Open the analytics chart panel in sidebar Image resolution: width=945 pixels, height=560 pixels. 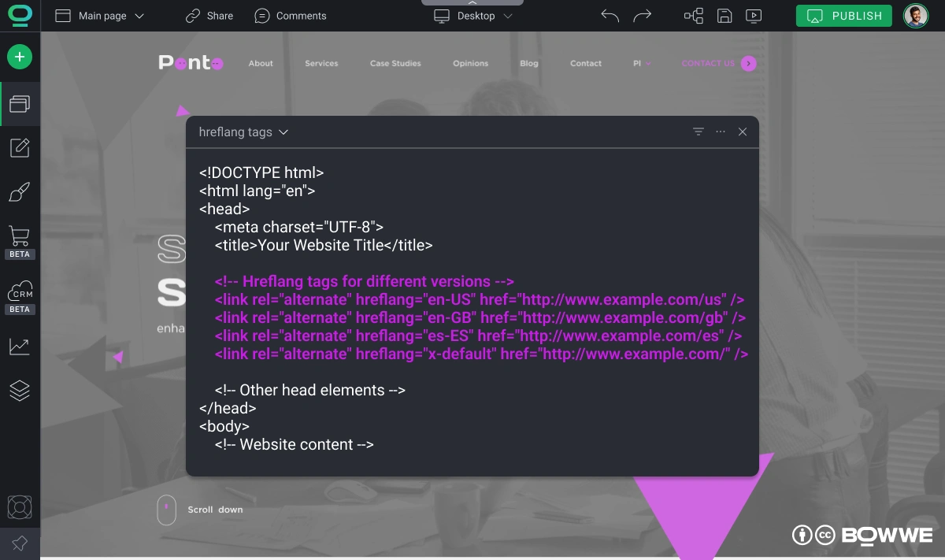20,346
